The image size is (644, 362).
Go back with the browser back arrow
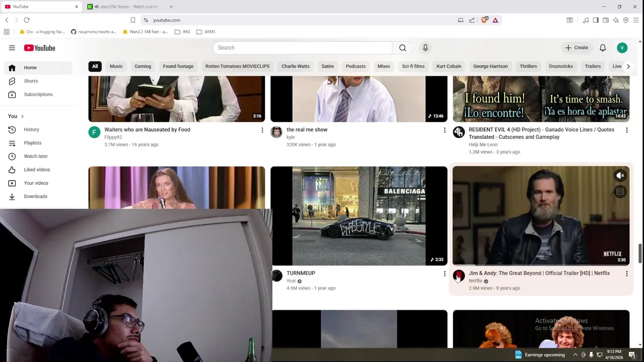pyautogui.click(x=7, y=20)
